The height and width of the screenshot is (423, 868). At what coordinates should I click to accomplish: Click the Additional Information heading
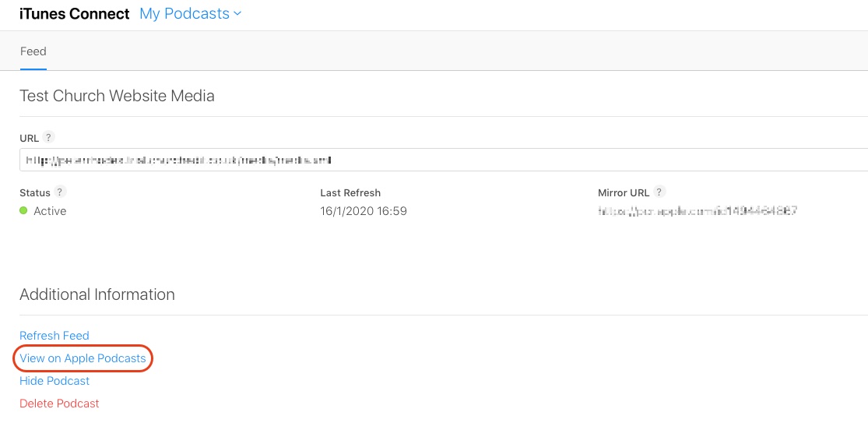coord(97,294)
